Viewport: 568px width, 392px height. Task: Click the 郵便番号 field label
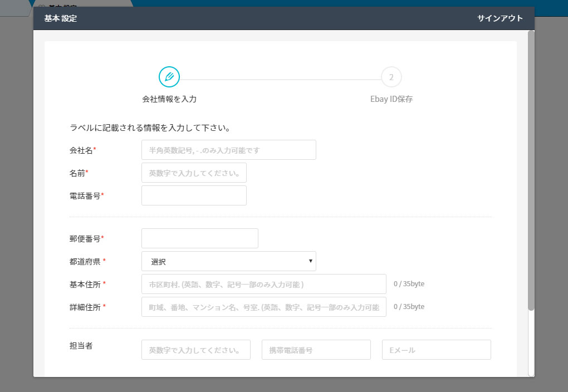tap(86, 238)
